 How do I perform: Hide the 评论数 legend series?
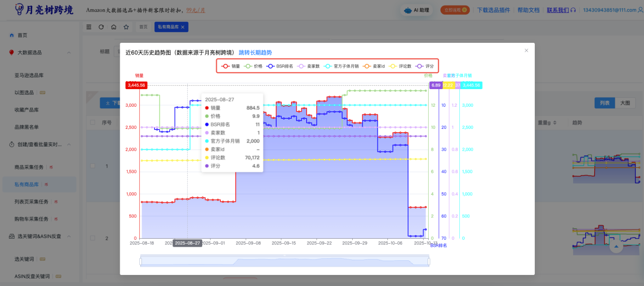click(400, 66)
